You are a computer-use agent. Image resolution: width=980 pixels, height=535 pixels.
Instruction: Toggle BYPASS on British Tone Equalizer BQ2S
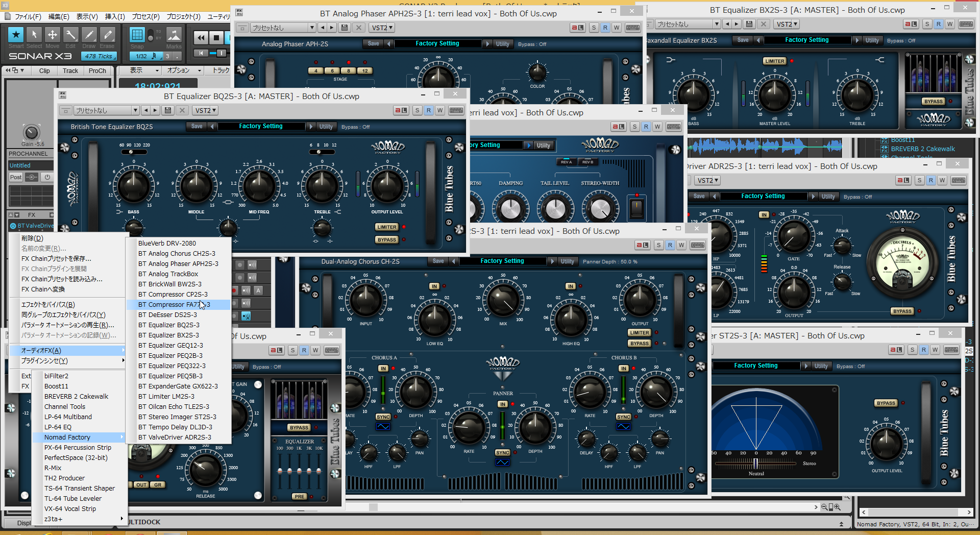click(387, 239)
